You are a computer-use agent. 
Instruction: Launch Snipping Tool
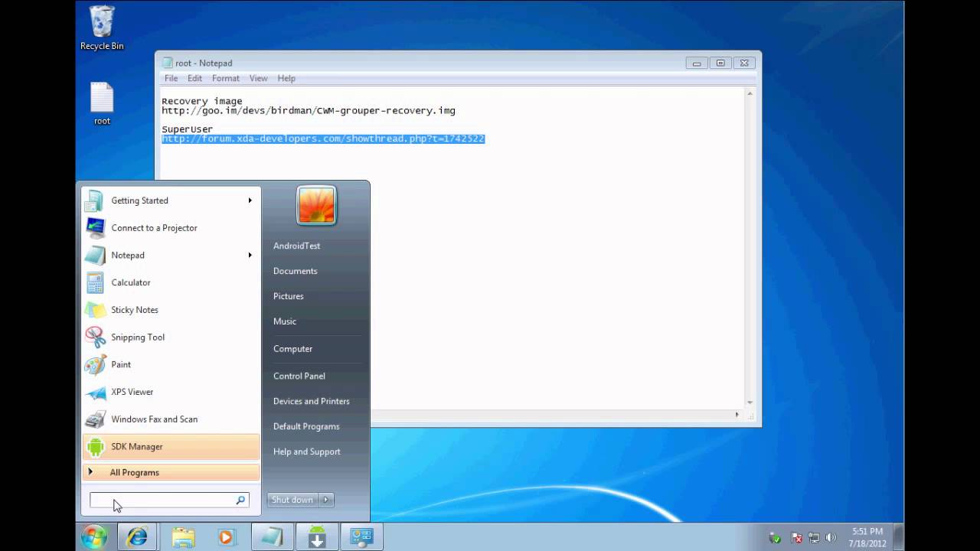[171, 337]
